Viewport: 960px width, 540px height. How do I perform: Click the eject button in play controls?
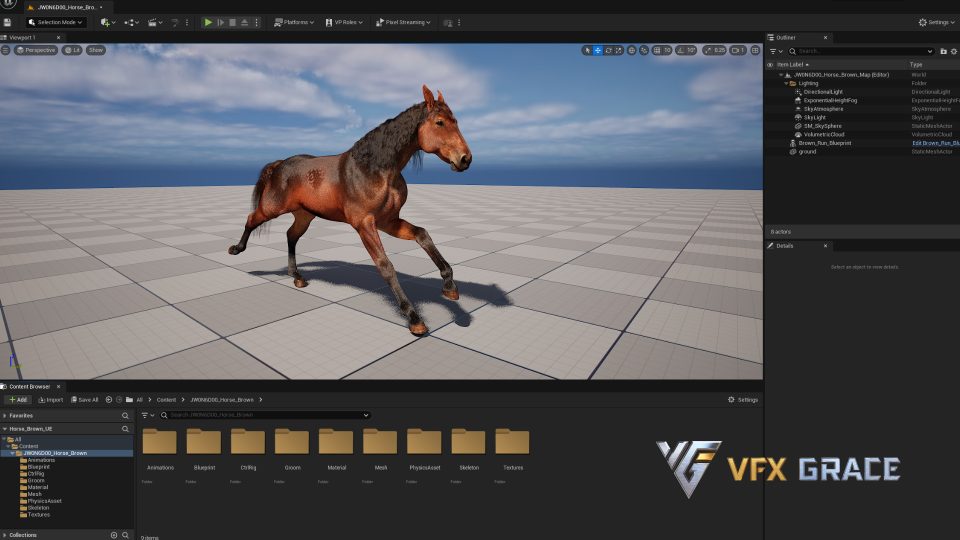[x=244, y=23]
